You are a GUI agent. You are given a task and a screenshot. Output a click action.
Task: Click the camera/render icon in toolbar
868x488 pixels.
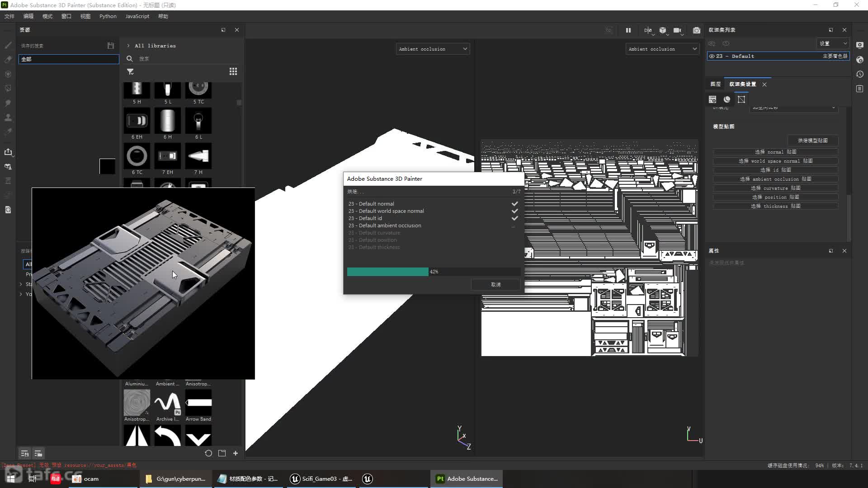[696, 30]
